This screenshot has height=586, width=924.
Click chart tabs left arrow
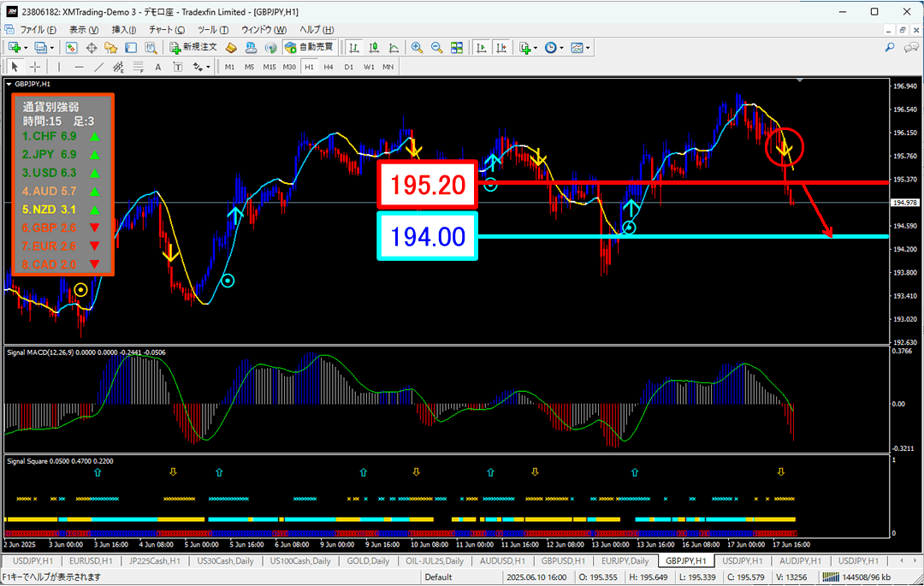(x=901, y=560)
